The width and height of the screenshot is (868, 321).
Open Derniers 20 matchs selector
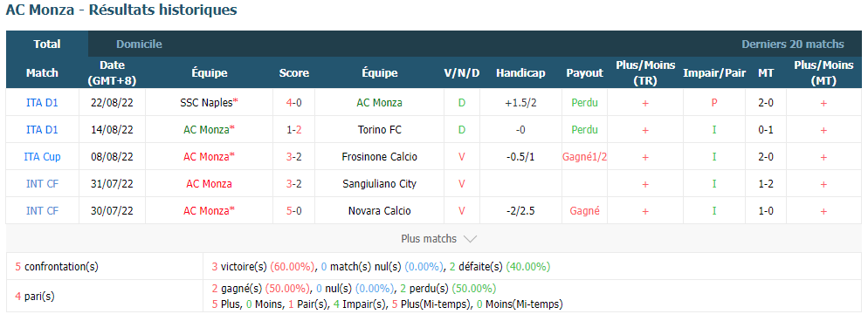pos(793,44)
